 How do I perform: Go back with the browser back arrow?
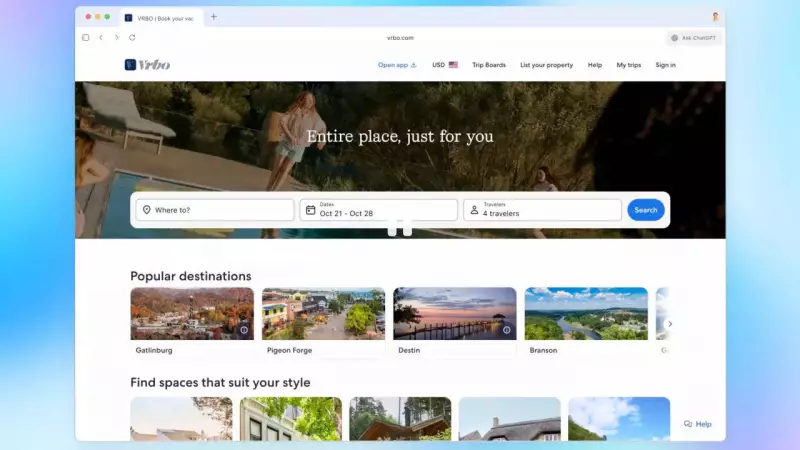pyautogui.click(x=101, y=38)
